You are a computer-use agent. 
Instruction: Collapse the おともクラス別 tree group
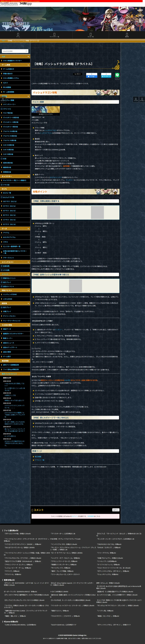tap(2, 197)
